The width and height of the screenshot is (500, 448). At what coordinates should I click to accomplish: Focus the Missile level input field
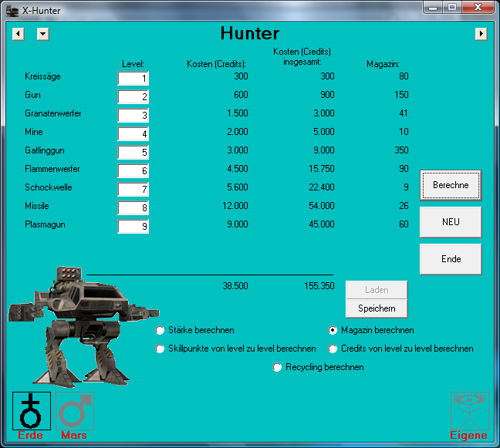133,207
